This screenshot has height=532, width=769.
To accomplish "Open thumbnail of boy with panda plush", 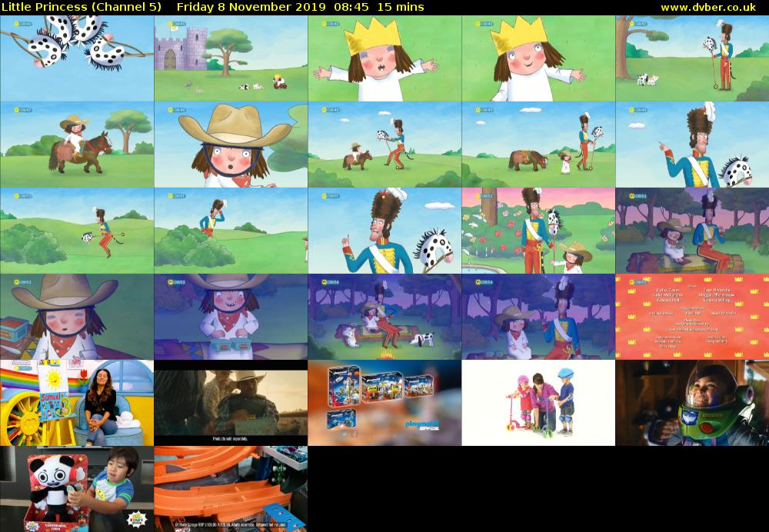I will (77, 489).
